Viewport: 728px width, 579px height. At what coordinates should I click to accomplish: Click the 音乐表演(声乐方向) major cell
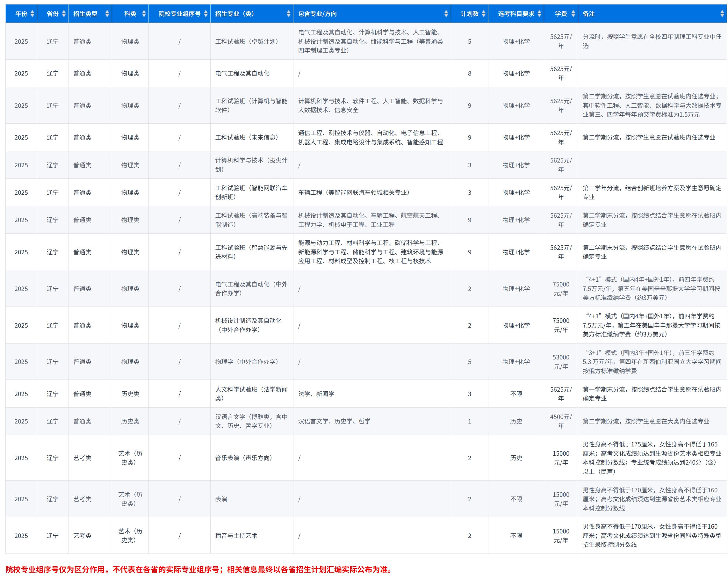(x=243, y=458)
